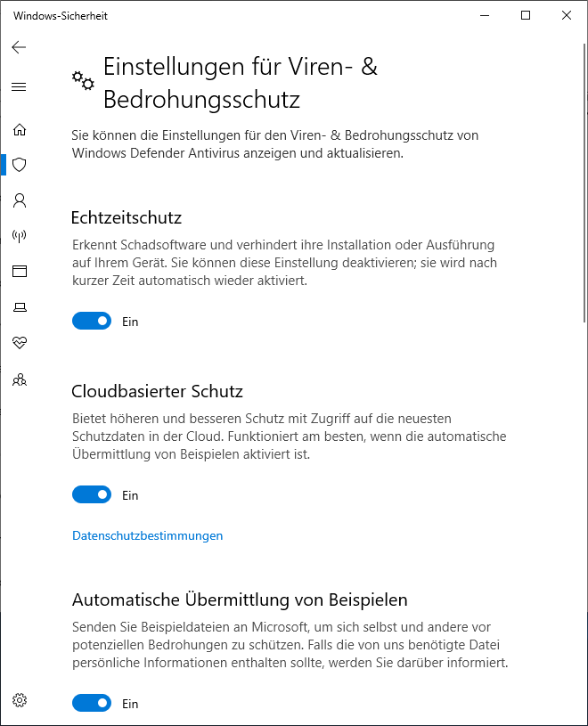Open device performance & health heart icon
This screenshot has height=726, width=588.
20,343
